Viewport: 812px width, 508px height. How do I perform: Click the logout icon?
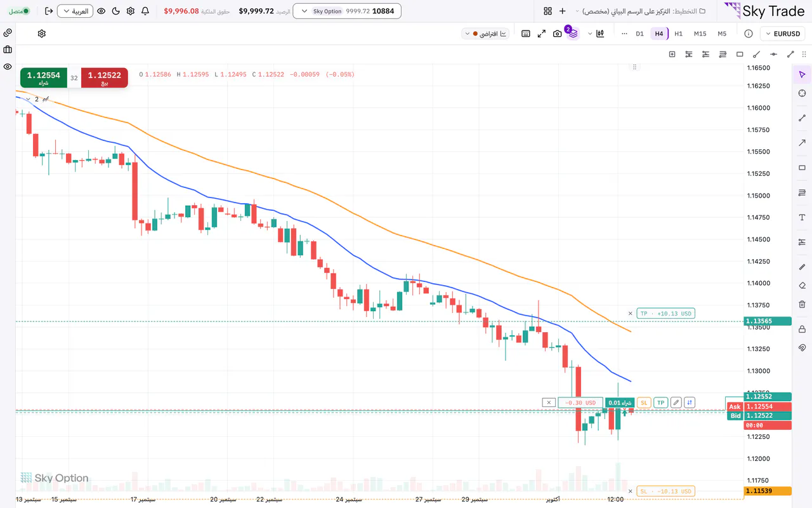pyautogui.click(x=49, y=11)
